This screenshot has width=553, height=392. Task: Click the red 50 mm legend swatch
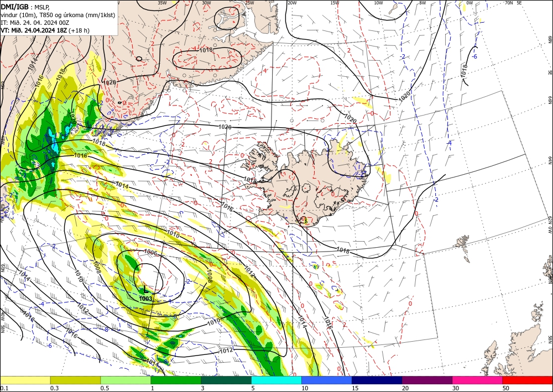[x=528, y=380]
